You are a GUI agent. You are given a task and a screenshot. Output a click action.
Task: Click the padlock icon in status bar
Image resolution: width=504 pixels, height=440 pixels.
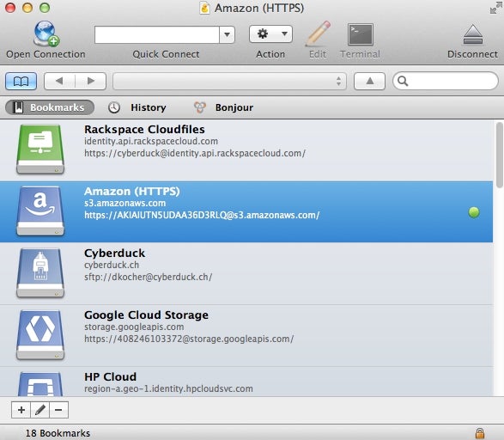(480, 433)
